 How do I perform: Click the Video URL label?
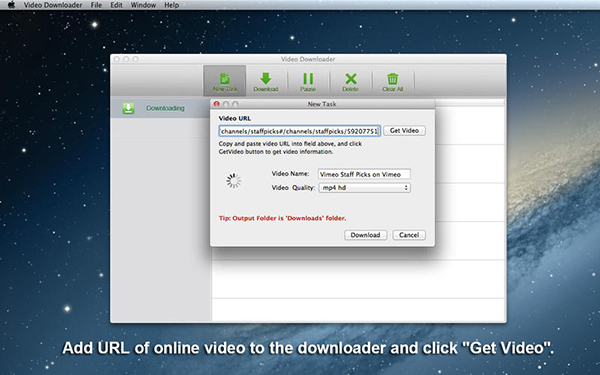click(x=235, y=118)
